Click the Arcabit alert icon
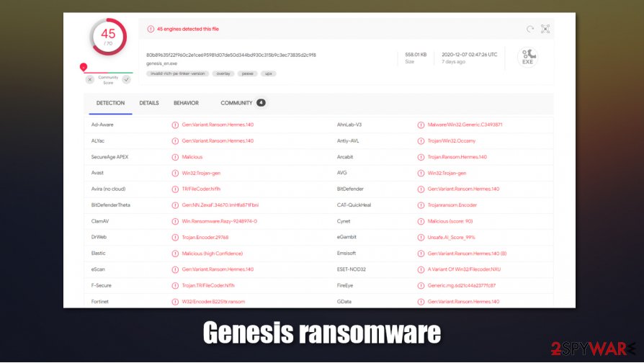Screen dimensions: 644x363 [421, 157]
